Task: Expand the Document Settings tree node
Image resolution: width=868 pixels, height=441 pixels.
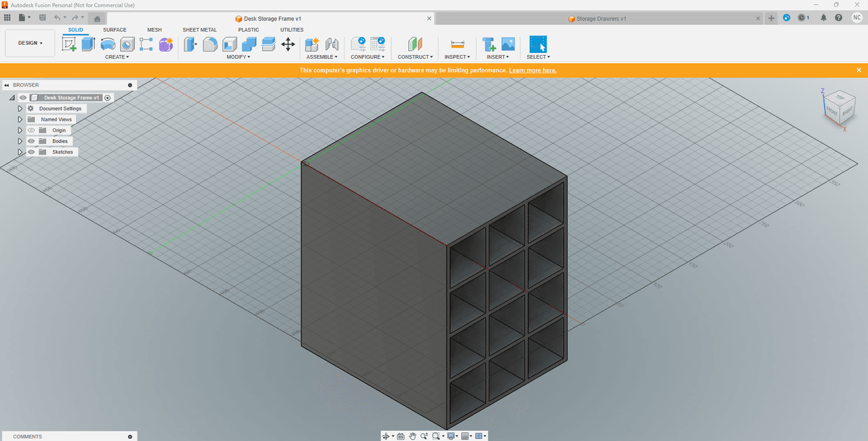Action: pos(20,109)
